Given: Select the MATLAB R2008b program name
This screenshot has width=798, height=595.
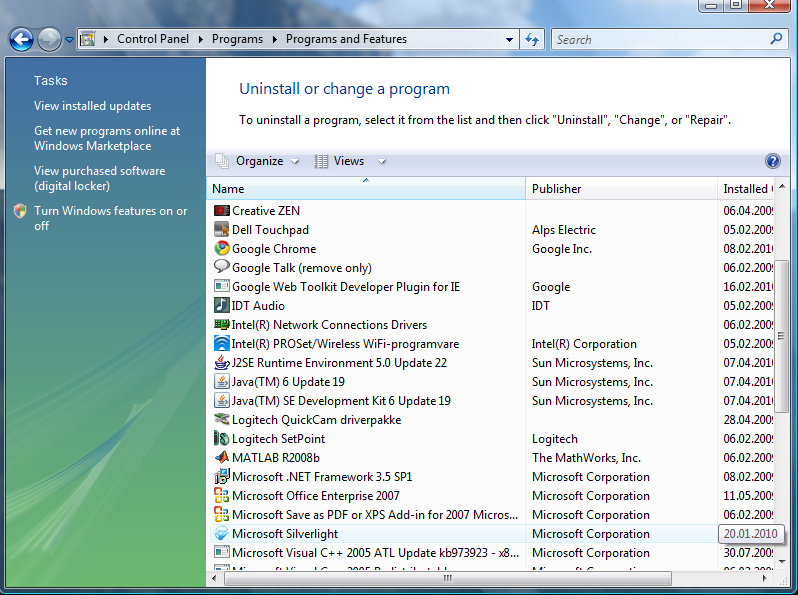Looking at the screenshot, I should click(276, 458).
